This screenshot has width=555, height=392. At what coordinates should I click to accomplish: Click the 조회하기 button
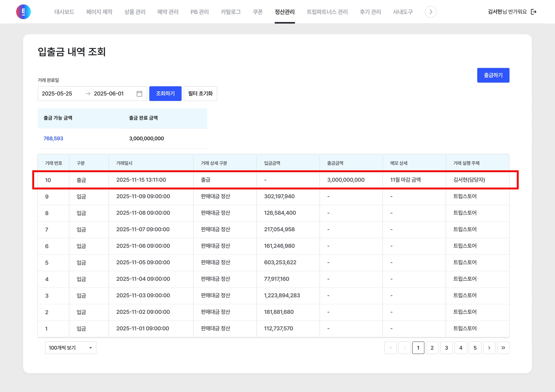point(165,94)
